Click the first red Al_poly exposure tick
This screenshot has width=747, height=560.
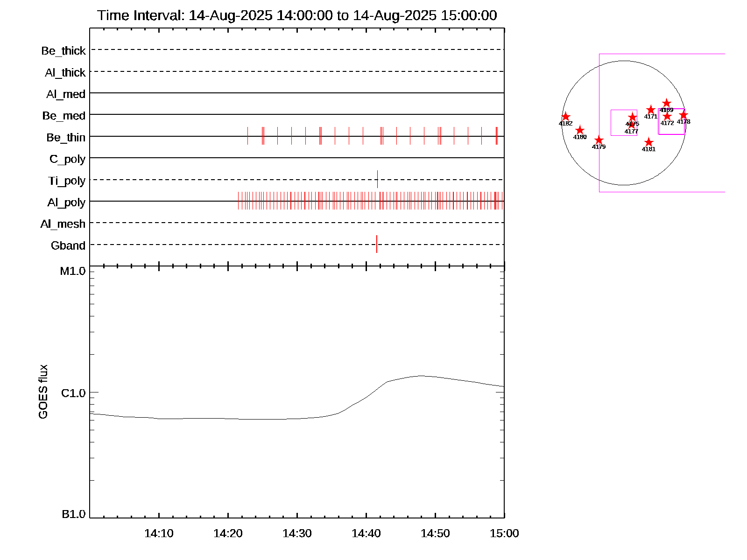click(x=238, y=201)
